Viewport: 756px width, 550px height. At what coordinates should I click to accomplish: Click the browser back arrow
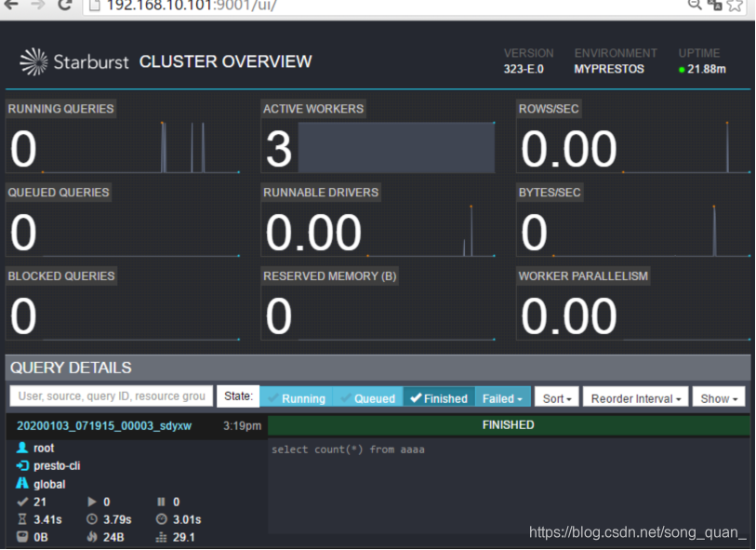10,6
